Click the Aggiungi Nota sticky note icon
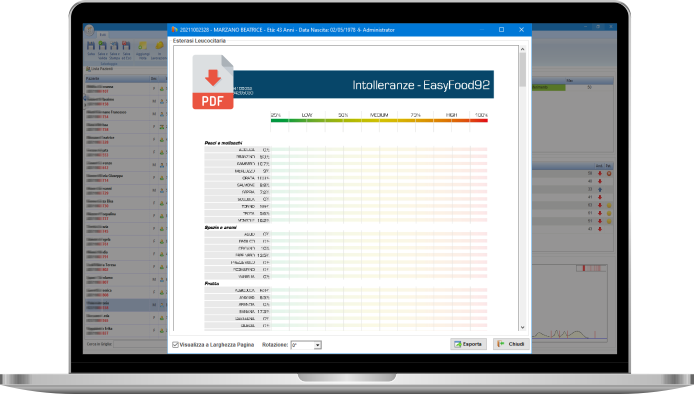Viewport: 694px width, 394px height. (143, 46)
